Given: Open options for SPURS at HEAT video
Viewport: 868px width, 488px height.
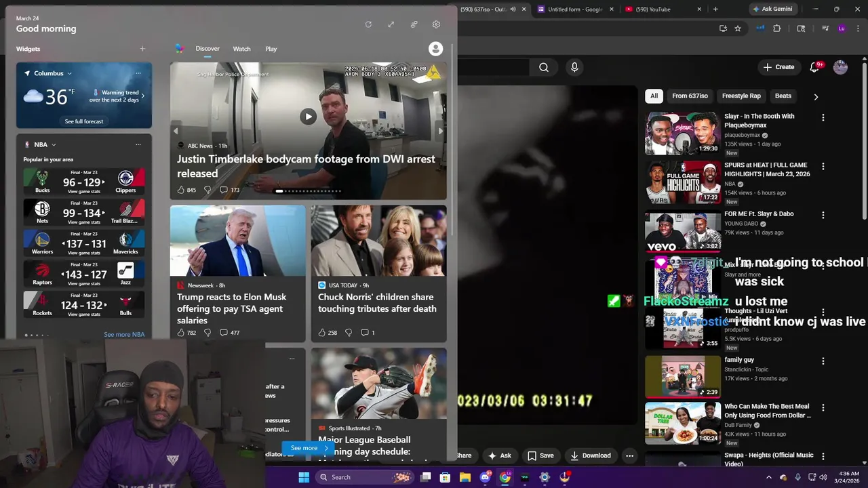Looking at the screenshot, I should click(823, 166).
